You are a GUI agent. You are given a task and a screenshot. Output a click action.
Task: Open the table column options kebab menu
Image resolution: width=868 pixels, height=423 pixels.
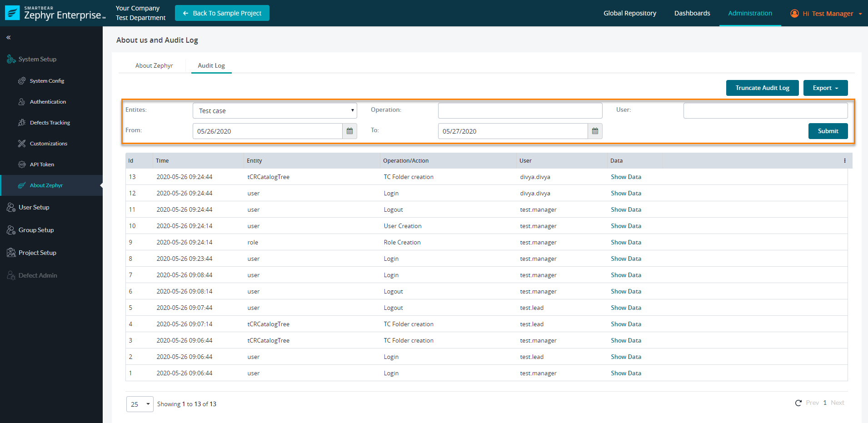844,161
